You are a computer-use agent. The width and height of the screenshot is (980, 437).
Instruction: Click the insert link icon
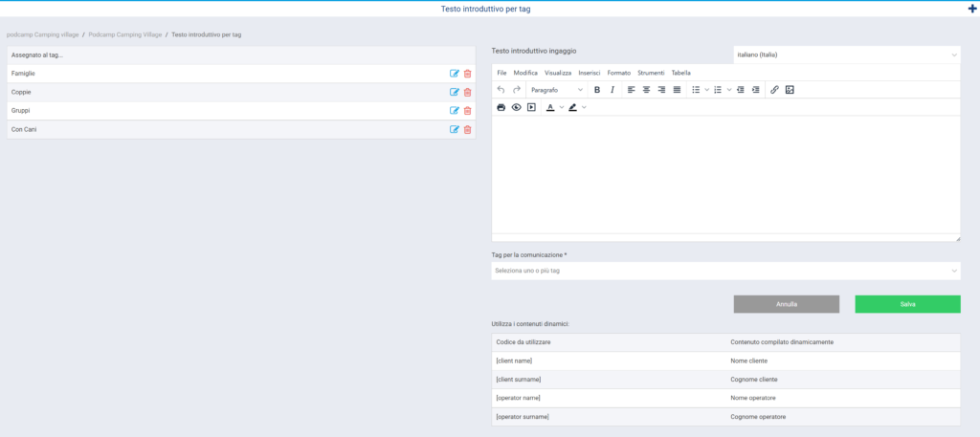(774, 90)
